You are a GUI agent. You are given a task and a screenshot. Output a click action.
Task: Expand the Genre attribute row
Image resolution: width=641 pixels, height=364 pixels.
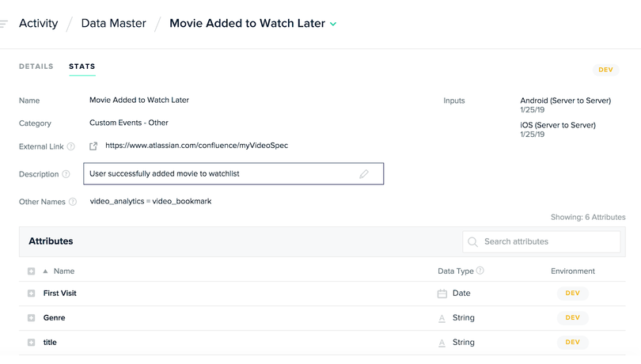click(31, 318)
